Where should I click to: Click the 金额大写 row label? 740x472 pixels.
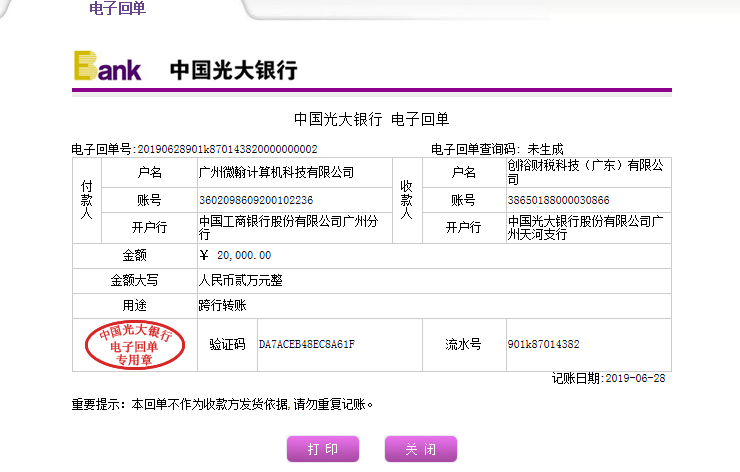click(x=135, y=280)
